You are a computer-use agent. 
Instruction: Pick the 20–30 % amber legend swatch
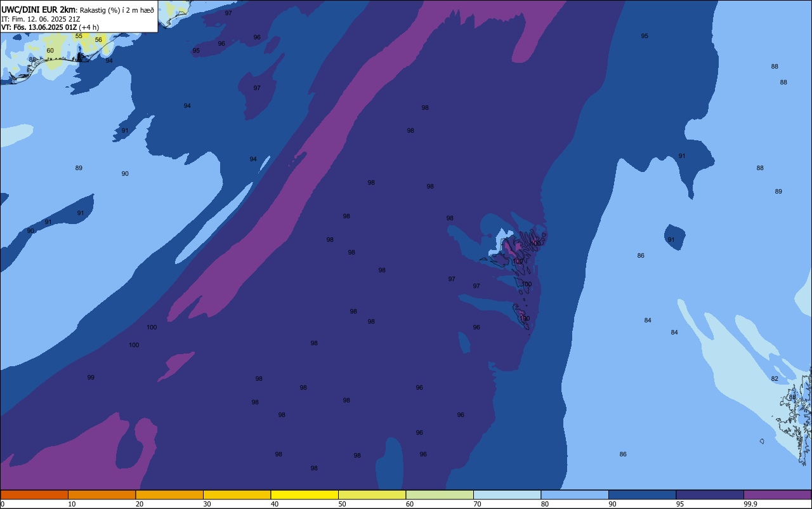pyautogui.click(x=169, y=494)
